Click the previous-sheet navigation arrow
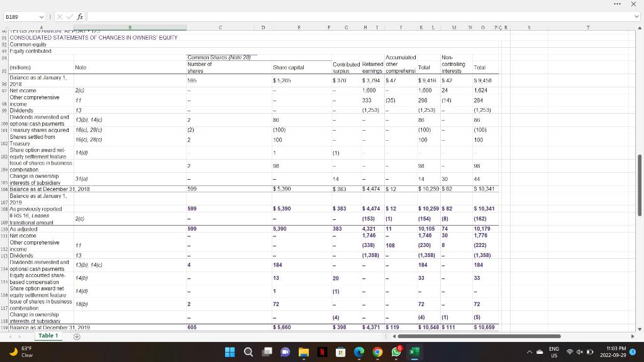 coord(11,336)
